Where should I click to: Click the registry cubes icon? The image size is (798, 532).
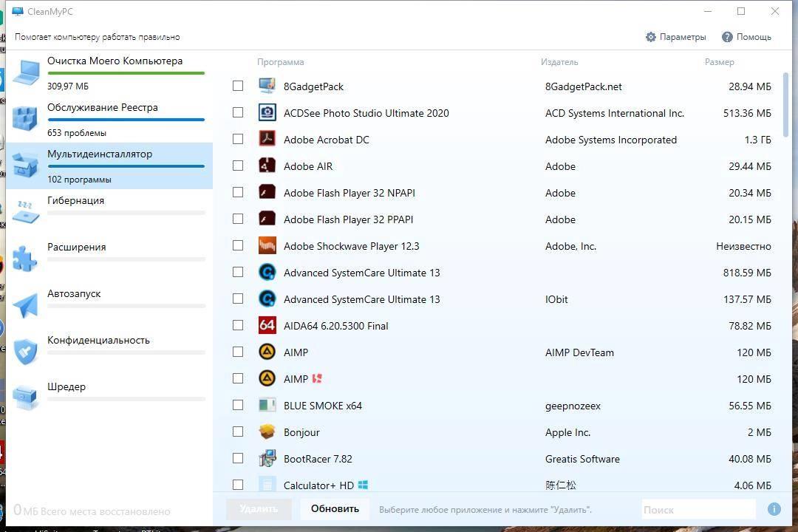click(25, 119)
